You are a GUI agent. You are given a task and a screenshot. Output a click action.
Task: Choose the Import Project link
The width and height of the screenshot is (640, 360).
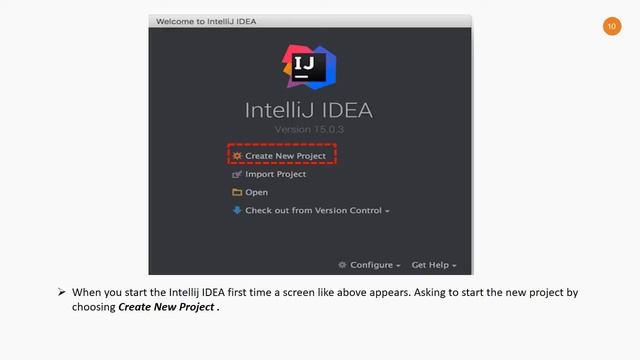click(x=276, y=174)
